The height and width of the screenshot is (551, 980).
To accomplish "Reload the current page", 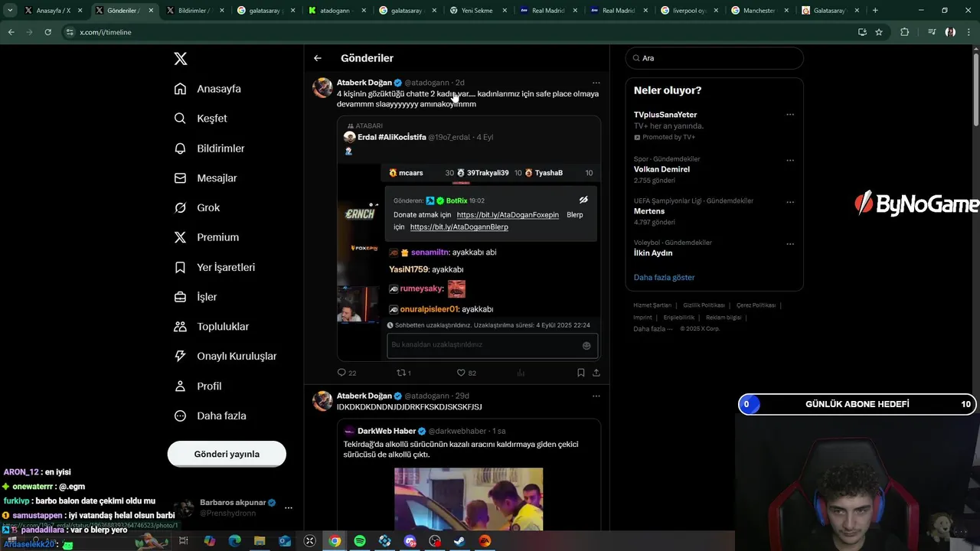I will click(47, 32).
